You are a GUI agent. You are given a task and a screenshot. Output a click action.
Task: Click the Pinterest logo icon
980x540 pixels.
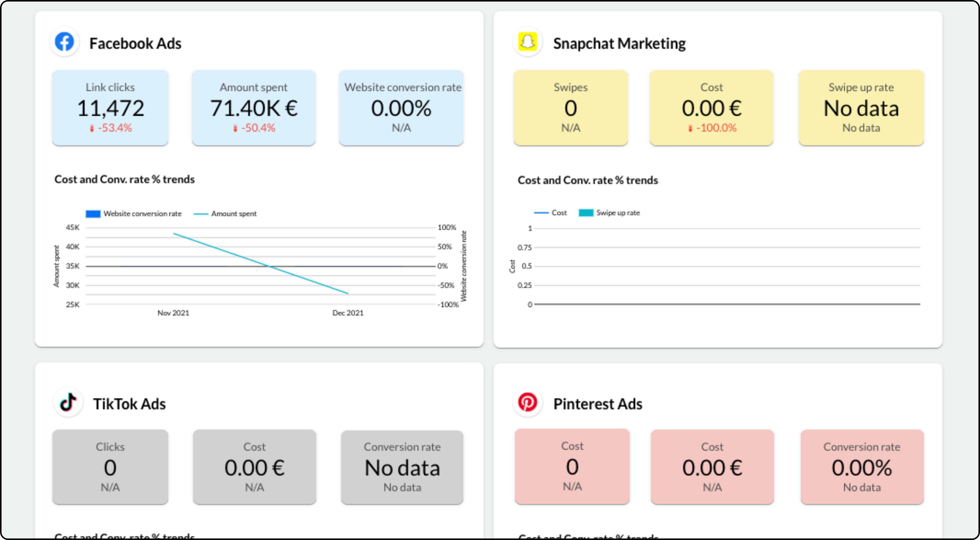point(528,402)
